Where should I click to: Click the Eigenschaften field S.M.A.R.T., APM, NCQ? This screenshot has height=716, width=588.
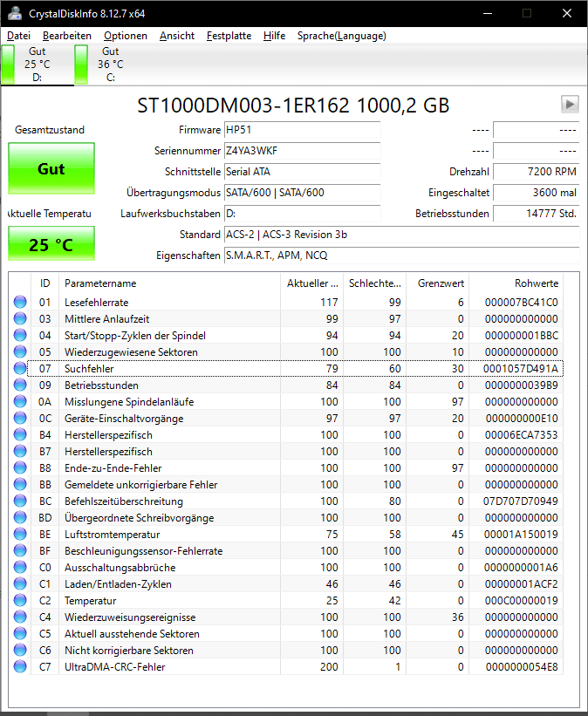(x=402, y=256)
